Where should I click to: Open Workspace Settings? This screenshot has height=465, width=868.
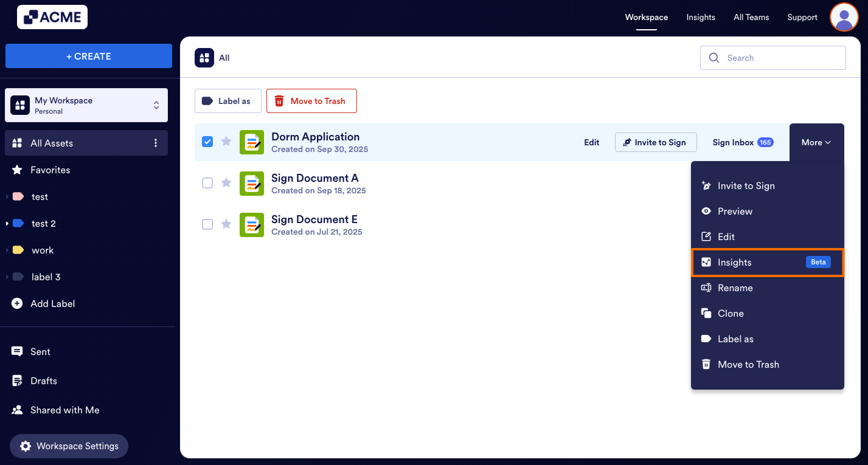[x=69, y=446]
